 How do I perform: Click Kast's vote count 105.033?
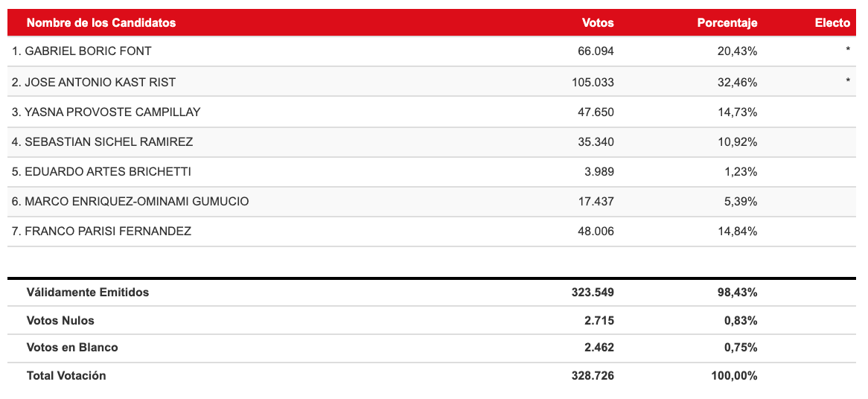(593, 82)
